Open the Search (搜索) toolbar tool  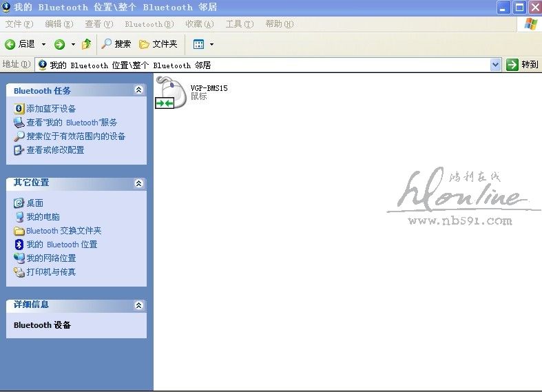[x=116, y=44]
